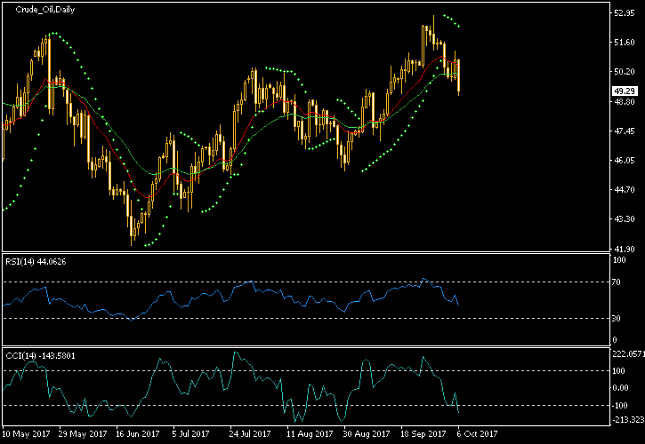
Task: Click the 11 Aug 2017 date label
Action: tap(309, 434)
